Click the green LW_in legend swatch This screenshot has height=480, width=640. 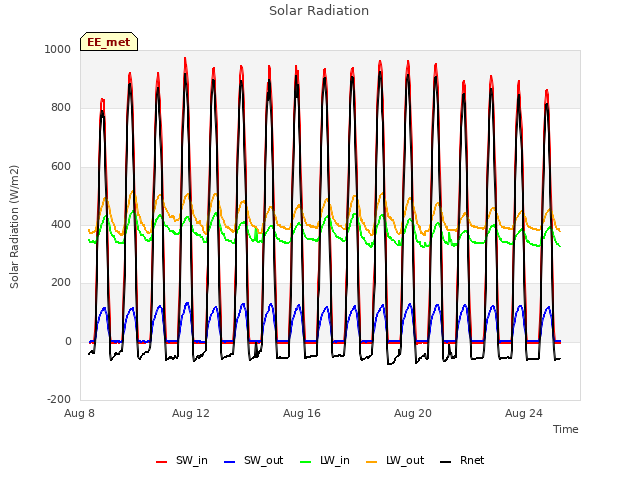(x=306, y=462)
